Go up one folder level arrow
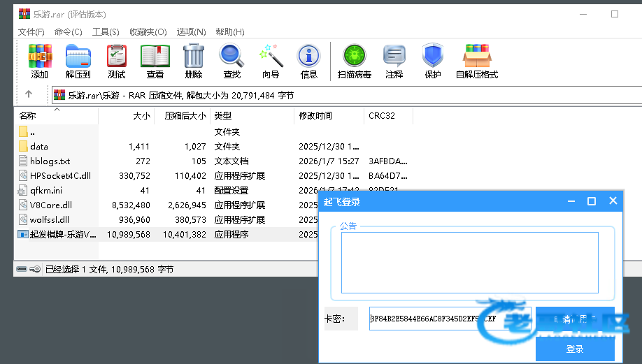642x364 pixels. [x=29, y=94]
